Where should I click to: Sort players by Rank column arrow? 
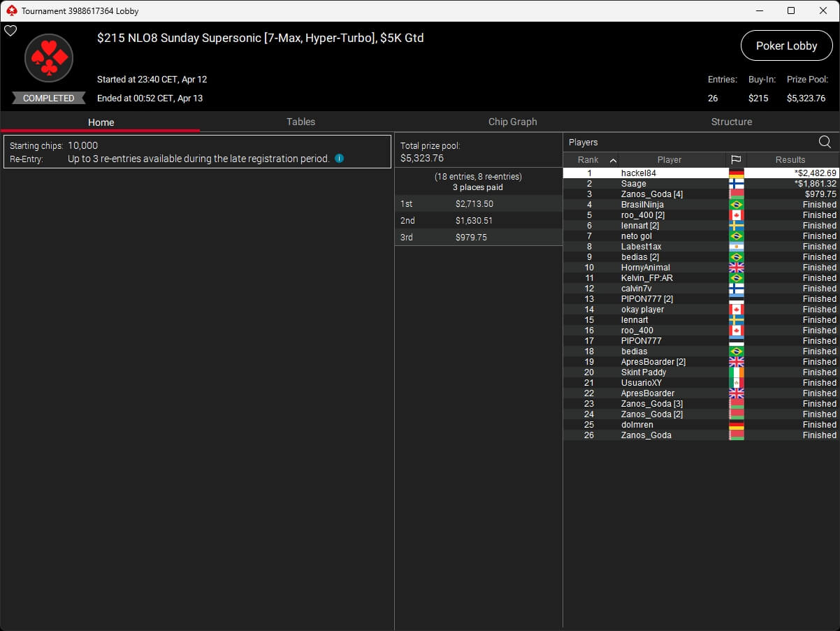coord(613,160)
